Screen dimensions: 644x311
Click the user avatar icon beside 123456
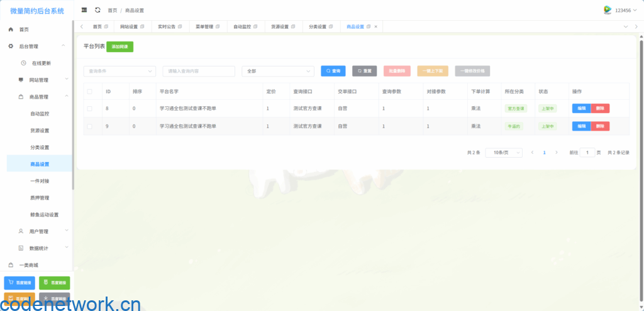[608, 10]
